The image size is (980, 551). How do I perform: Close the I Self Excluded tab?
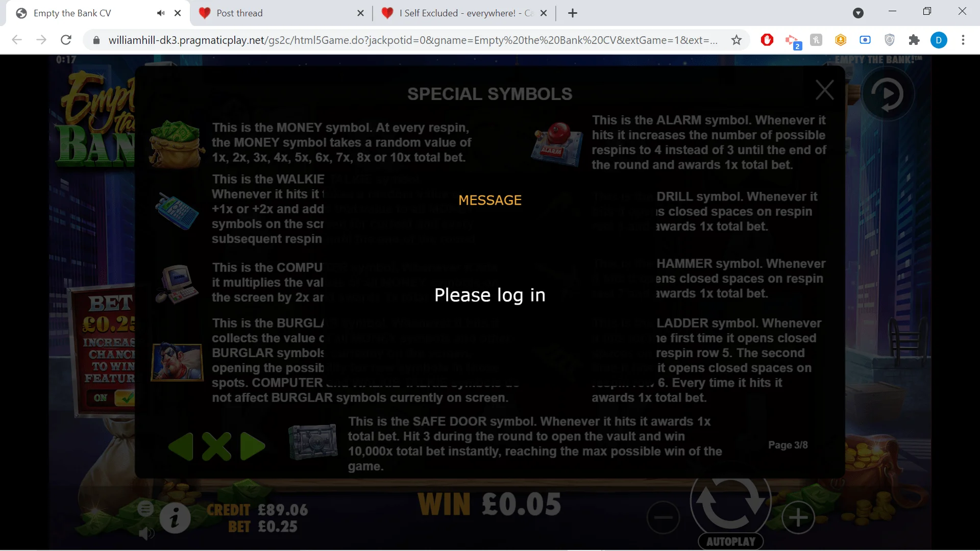544,13
